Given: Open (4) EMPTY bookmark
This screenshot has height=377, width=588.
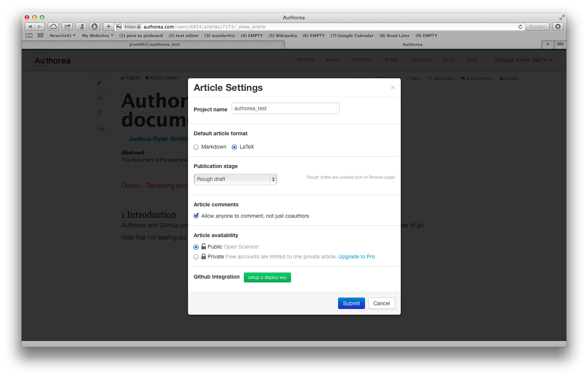Looking at the screenshot, I should point(251,36).
